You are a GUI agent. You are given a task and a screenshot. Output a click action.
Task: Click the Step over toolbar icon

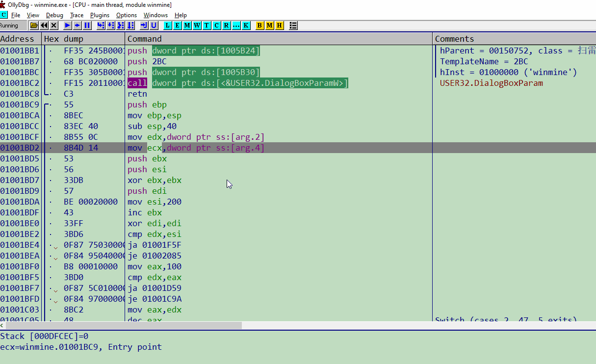click(111, 25)
